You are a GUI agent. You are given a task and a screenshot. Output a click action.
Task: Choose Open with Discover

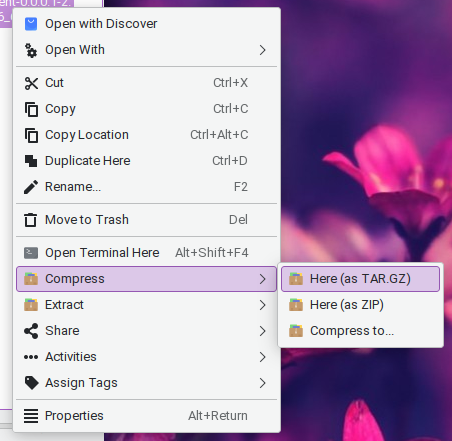146,24
